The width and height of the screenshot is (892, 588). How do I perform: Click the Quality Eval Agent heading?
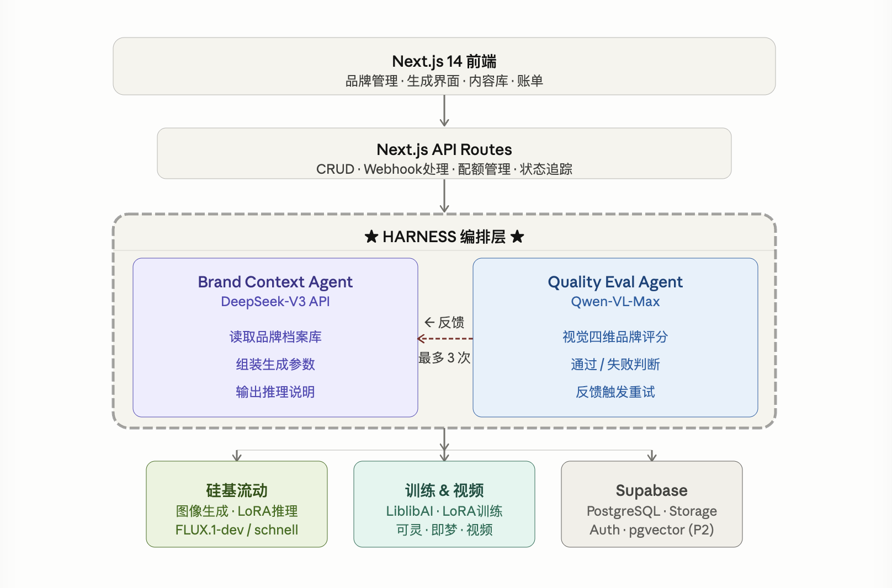coord(615,282)
